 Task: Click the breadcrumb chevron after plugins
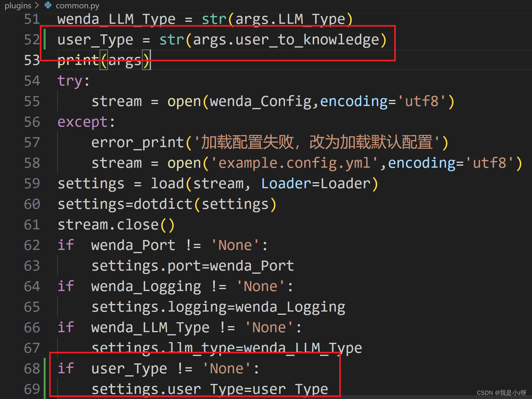point(37,5)
